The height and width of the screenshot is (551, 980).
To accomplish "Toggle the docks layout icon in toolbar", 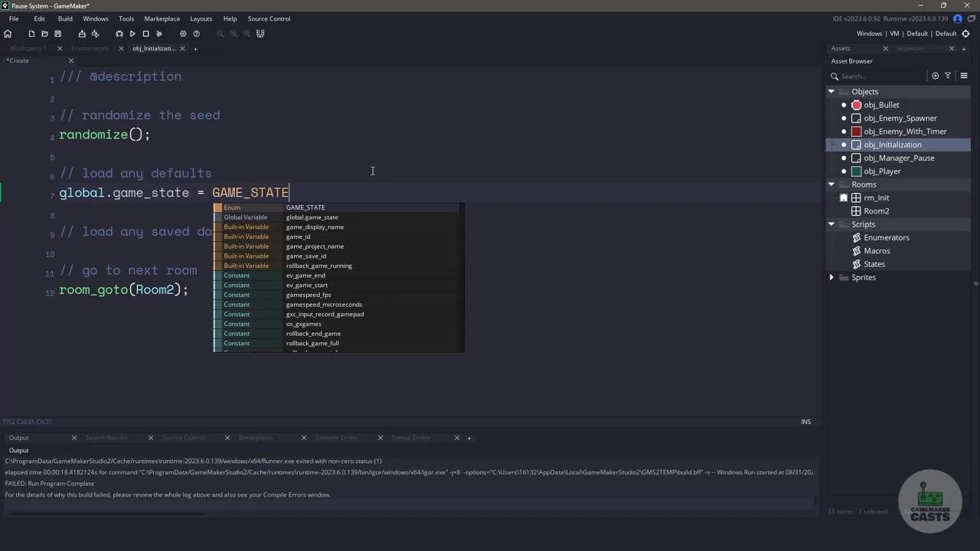I will [x=260, y=34].
